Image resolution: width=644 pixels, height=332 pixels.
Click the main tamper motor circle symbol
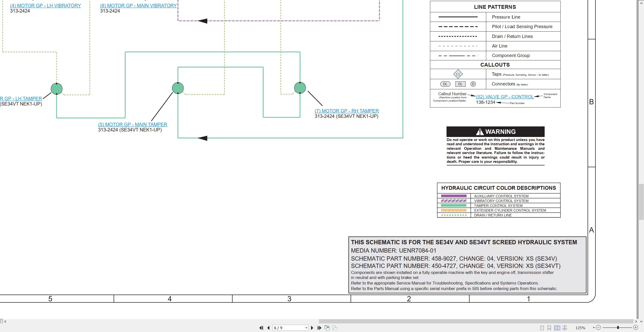(178, 88)
